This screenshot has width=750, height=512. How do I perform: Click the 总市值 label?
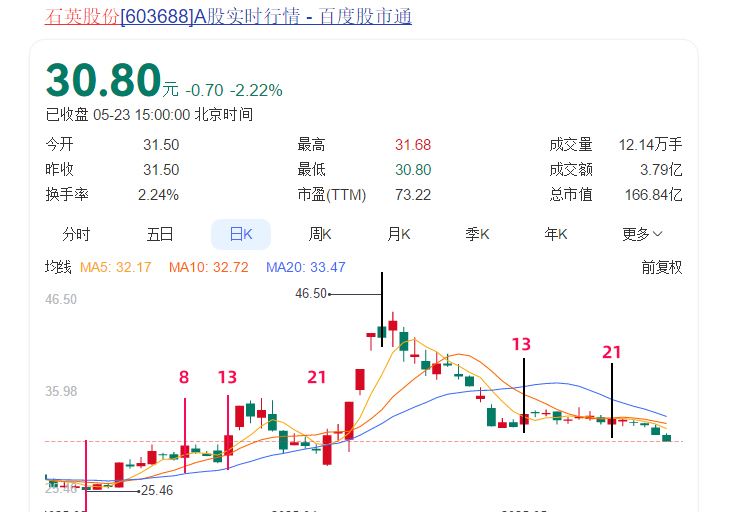pyautogui.click(x=571, y=195)
